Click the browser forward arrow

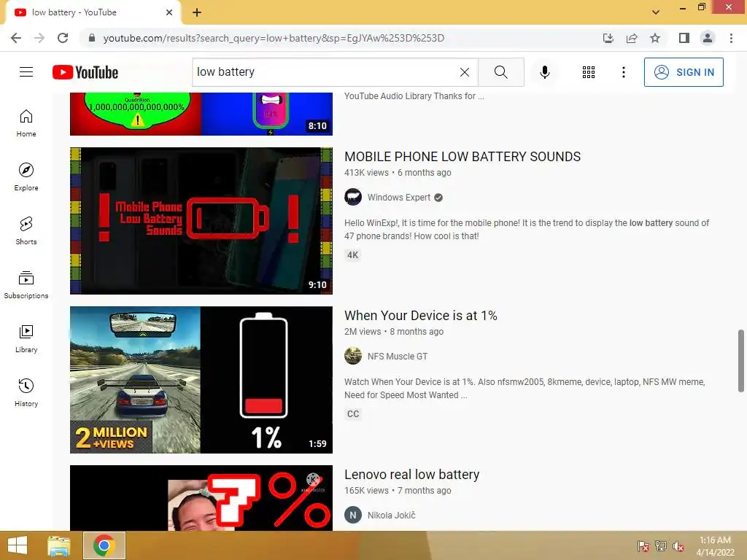point(39,38)
